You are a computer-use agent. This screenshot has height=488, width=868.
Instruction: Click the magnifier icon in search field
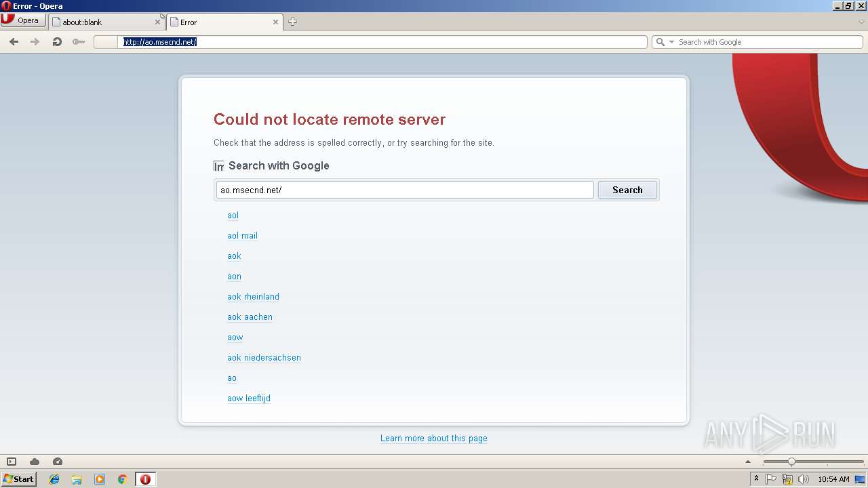(660, 42)
